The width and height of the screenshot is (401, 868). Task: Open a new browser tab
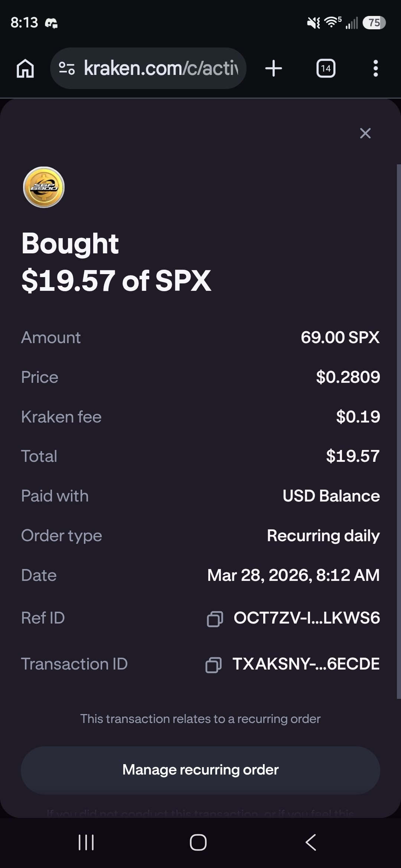(x=274, y=69)
